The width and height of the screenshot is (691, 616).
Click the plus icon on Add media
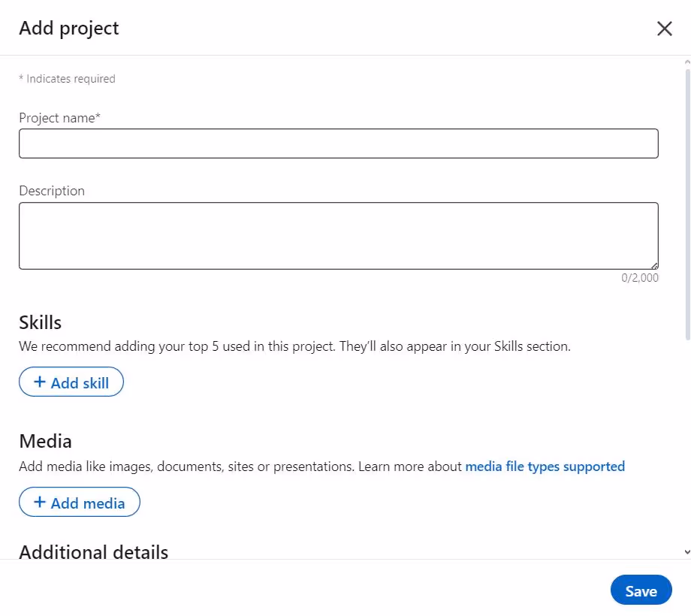point(40,502)
